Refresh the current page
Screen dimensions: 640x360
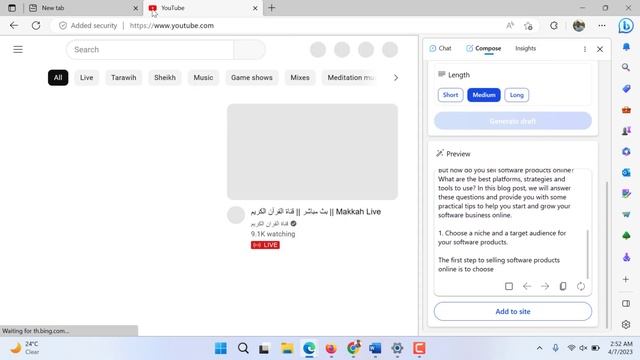point(36,25)
